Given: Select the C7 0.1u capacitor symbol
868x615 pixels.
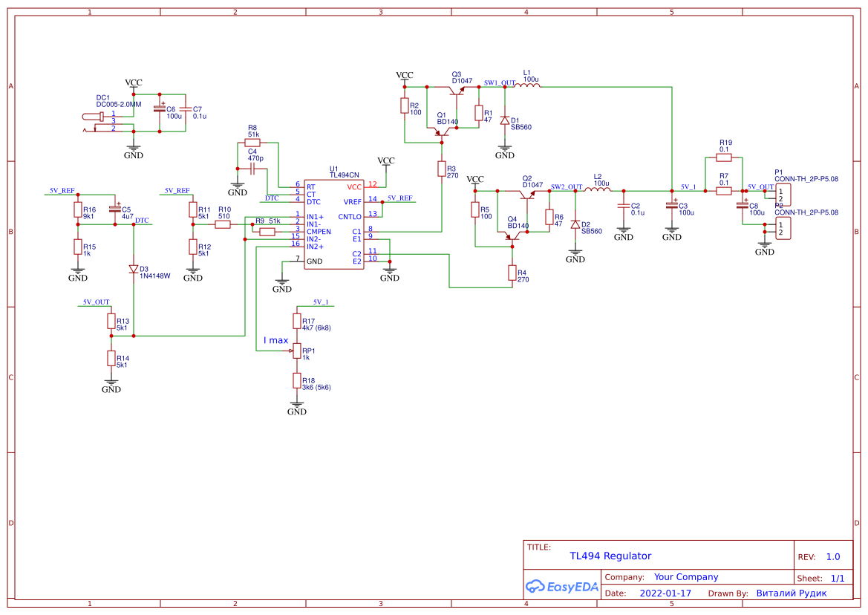Looking at the screenshot, I should coord(186,109).
